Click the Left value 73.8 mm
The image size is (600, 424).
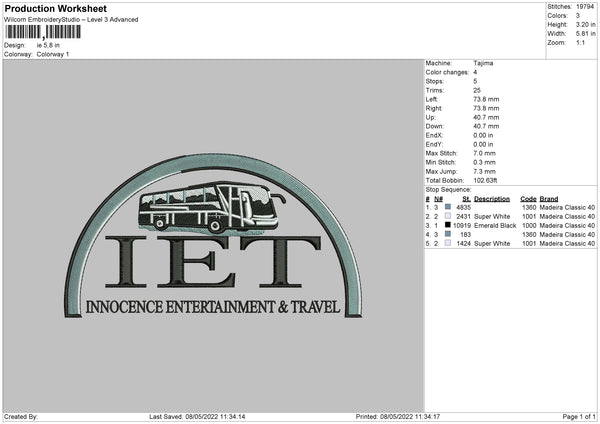(x=486, y=99)
